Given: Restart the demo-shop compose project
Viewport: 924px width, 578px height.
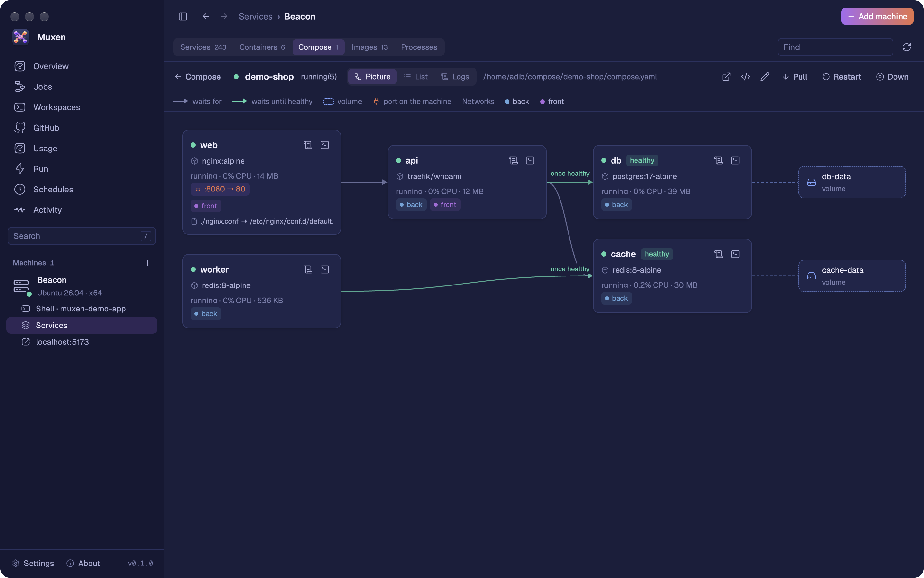Looking at the screenshot, I should [841, 77].
